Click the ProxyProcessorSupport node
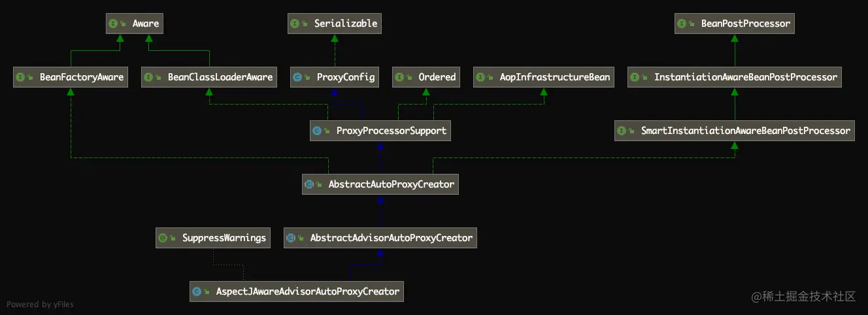The height and width of the screenshot is (315, 868). 380,131
